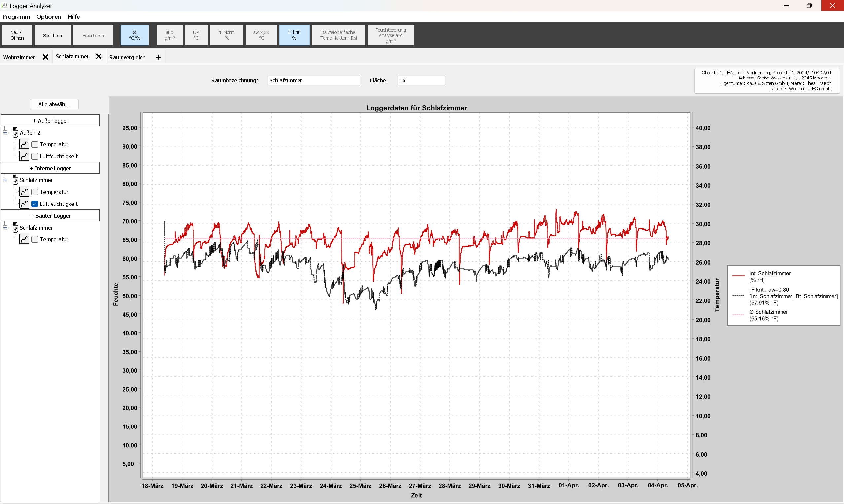Toggle the Ø °C/% average toolbar button
The width and height of the screenshot is (844, 504).
tap(135, 35)
